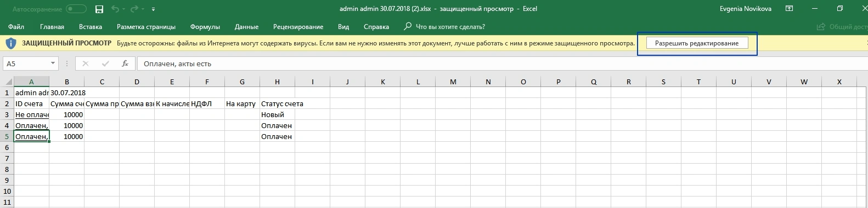
Task: Click the 'ID счета' header cell
Action: [31, 103]
